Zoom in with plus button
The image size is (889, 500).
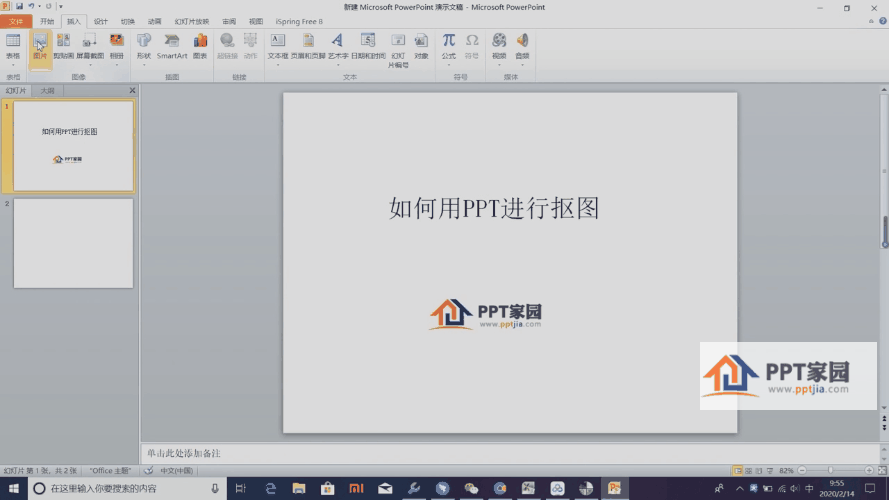pos(869,471)
